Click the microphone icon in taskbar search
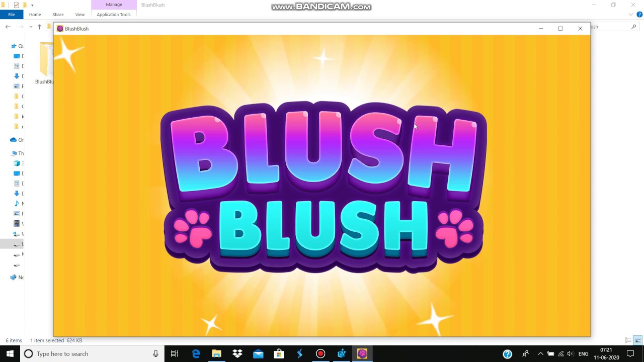The image size is (644, 362). pos(156,354)
